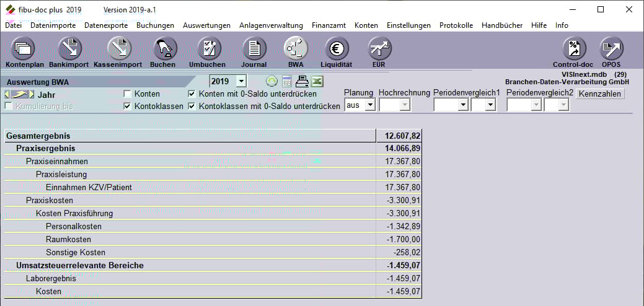
Task: Open the Finanzamt menu
Action: [x=329, y=25]
